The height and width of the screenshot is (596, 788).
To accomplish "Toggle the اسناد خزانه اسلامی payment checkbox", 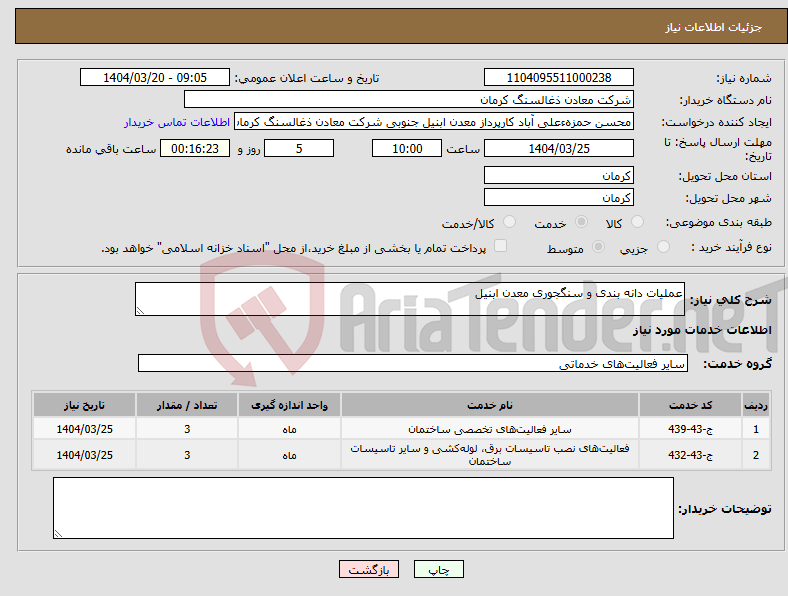I will tap(501, 246).
